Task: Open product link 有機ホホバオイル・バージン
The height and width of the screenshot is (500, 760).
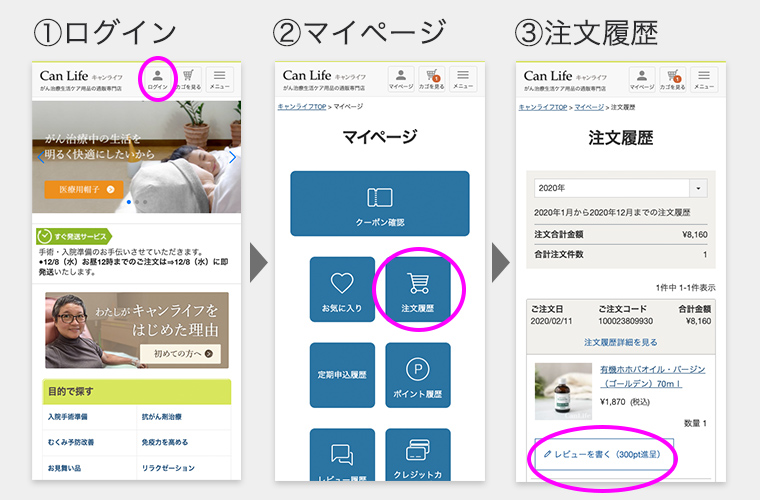Action: 652,376
